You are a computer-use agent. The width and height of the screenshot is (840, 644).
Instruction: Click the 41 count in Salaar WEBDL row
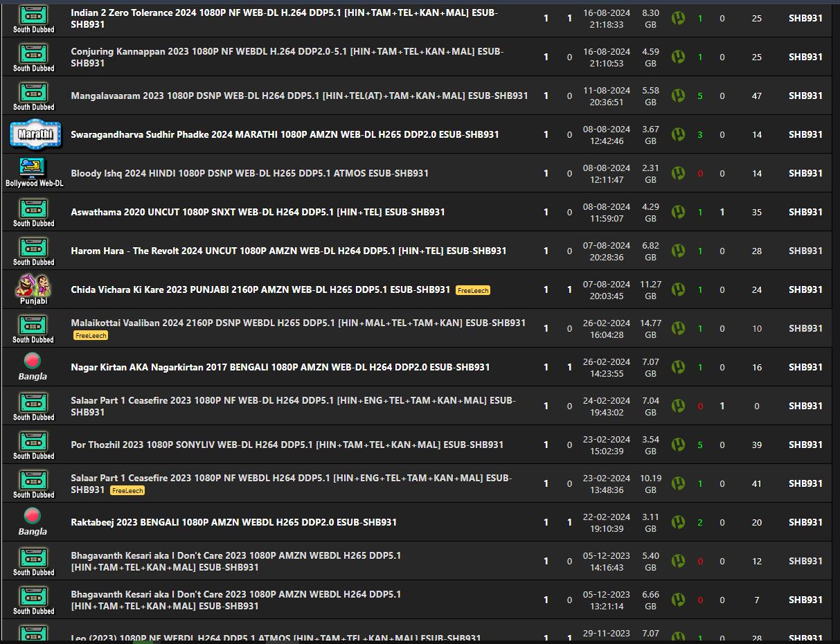(x=756, y=483)
